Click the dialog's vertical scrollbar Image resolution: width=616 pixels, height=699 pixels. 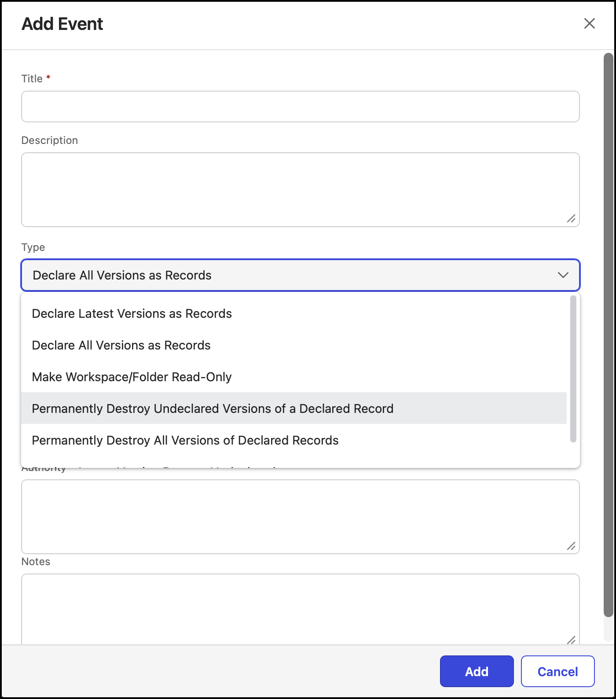(608, 335)
